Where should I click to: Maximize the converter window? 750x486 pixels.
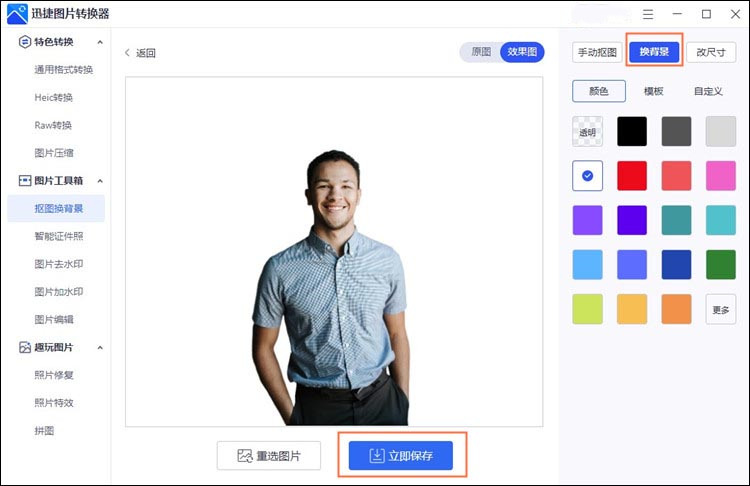[706, 14]
